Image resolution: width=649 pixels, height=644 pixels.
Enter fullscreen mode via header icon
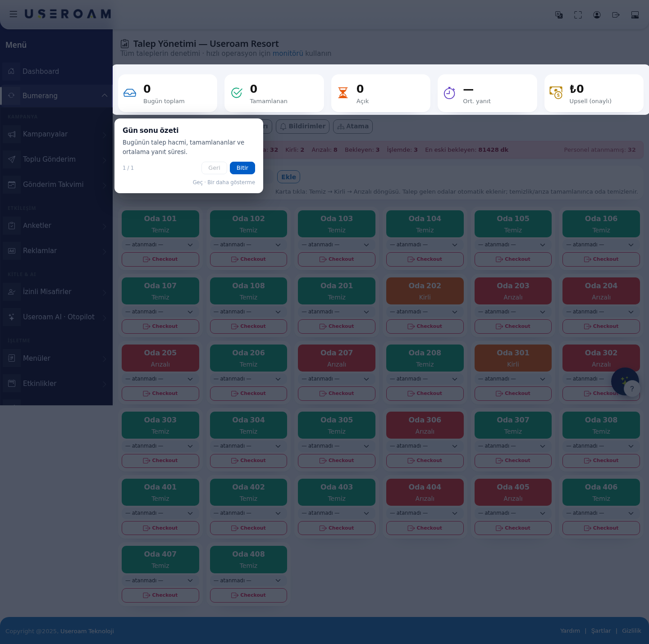[578, 15]
